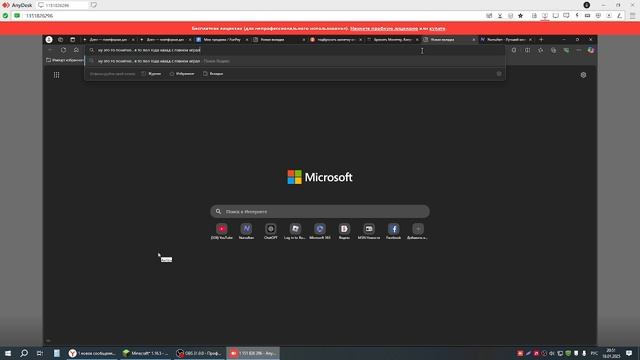Switch to the FunPay sales tab
The image size is (640, 360).
[222, 40]
